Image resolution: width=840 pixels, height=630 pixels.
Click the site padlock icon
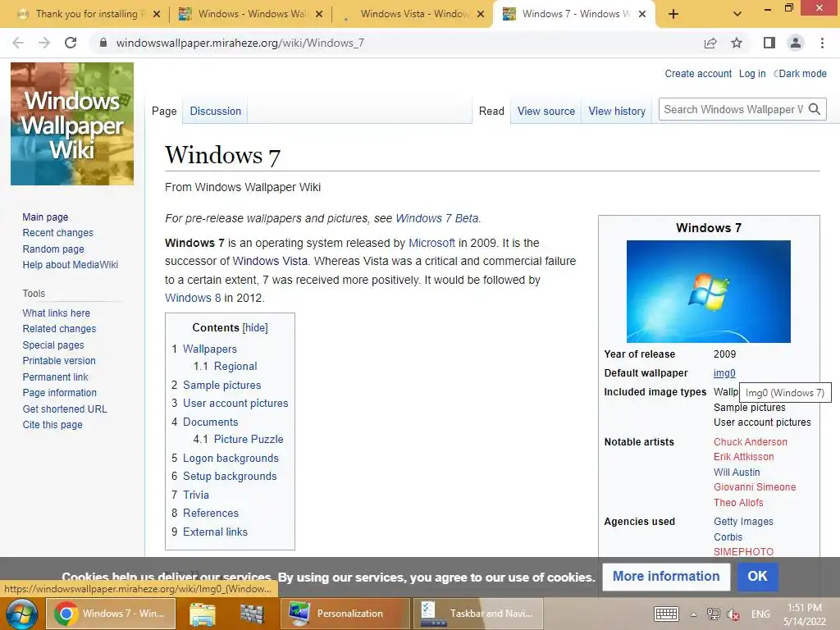pos(103,43)
